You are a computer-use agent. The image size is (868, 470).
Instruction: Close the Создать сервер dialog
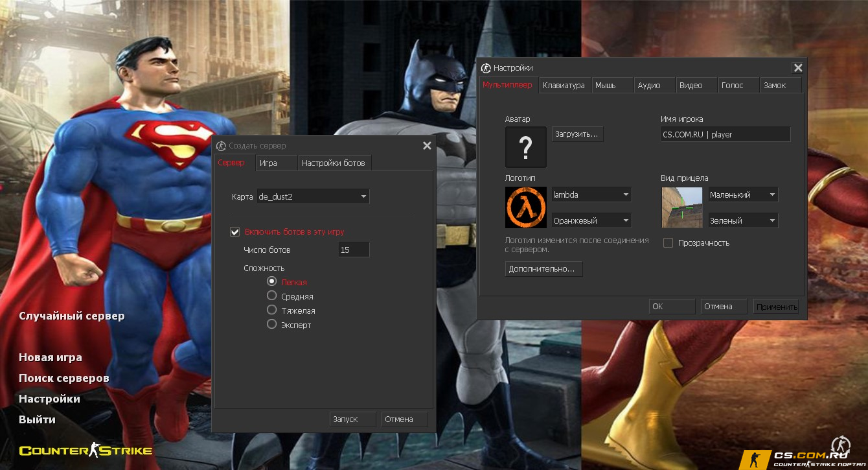click(x=427, y=146)
